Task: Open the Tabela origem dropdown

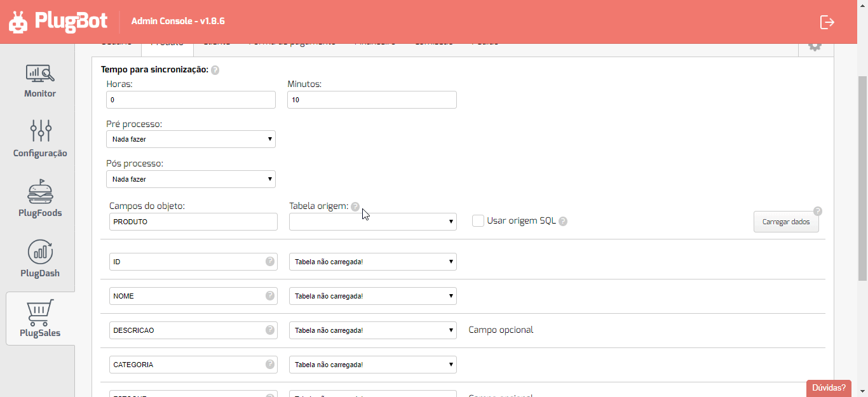Action: [x=373, y=222]
